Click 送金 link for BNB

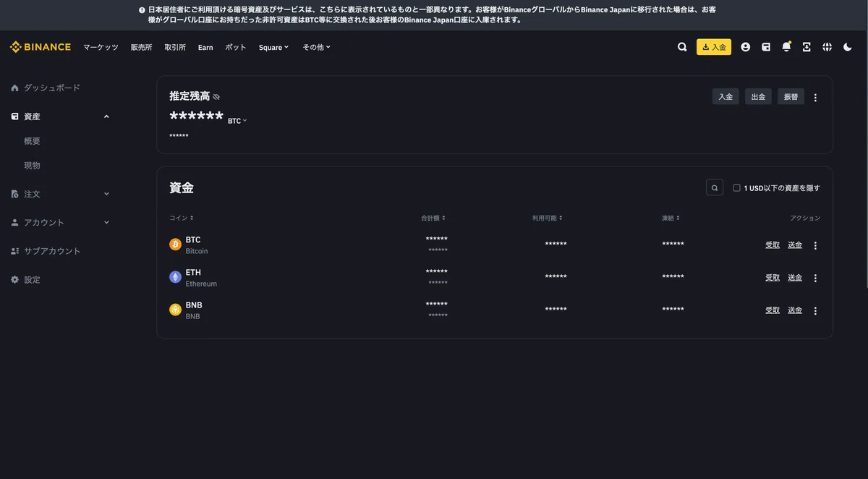tap(795, 310)
